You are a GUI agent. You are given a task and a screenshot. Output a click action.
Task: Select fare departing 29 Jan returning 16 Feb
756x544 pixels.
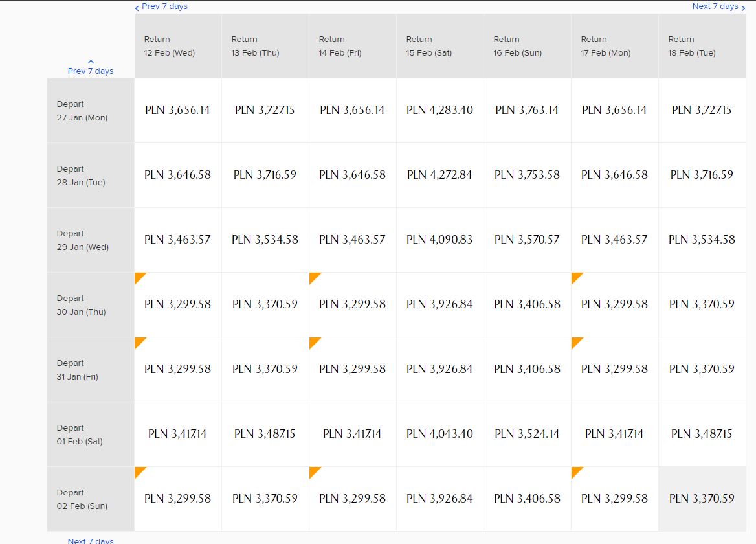(x=528, y=240)
